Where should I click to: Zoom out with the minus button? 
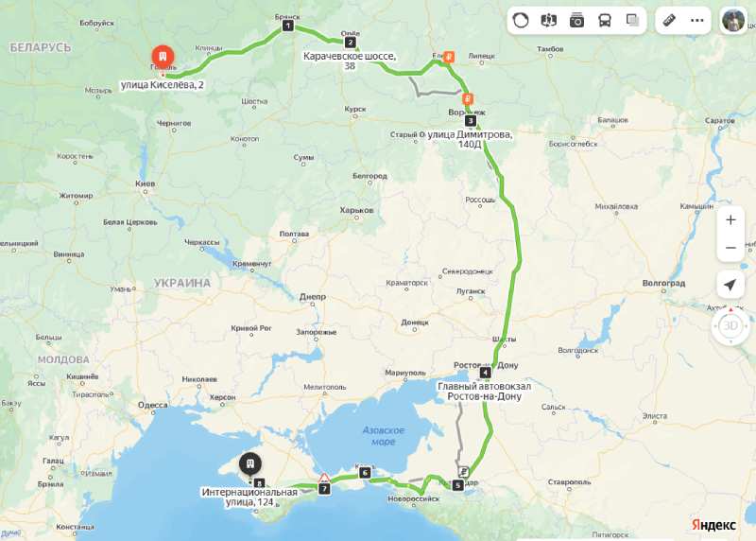(730, 248)
